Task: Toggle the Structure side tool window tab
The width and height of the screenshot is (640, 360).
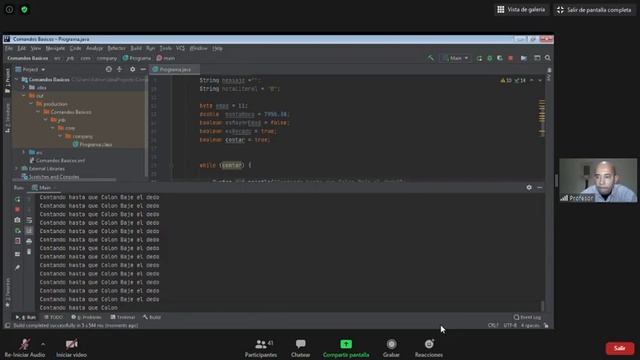Action: (x=7, y=118)
